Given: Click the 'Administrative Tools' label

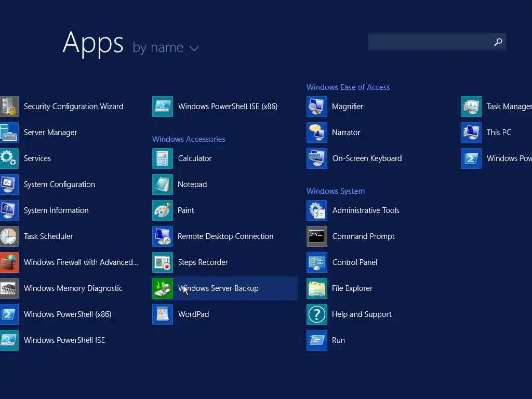Looking at the screenshot, I should (366, 210).
